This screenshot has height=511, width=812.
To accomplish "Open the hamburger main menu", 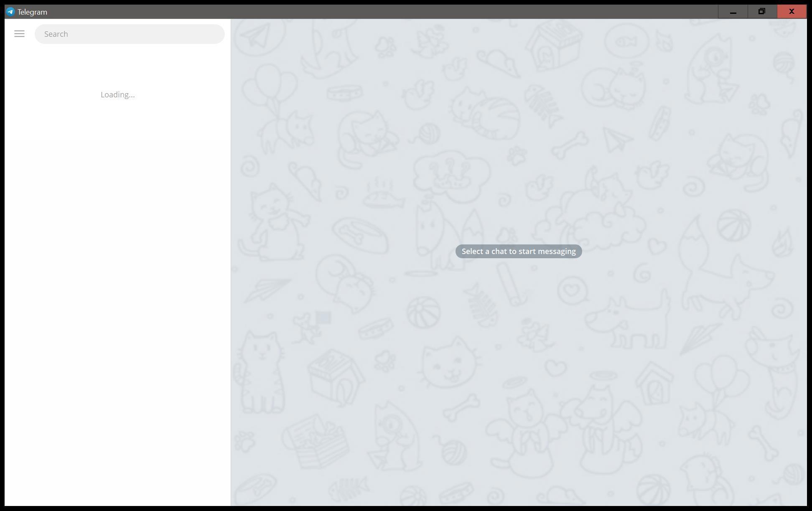I will pyautogui.click(x=19, y=34).
